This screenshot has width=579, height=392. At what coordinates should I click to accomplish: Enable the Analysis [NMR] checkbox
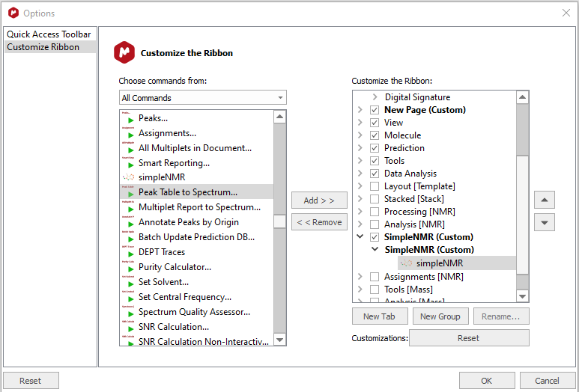(x=375, y=224)
